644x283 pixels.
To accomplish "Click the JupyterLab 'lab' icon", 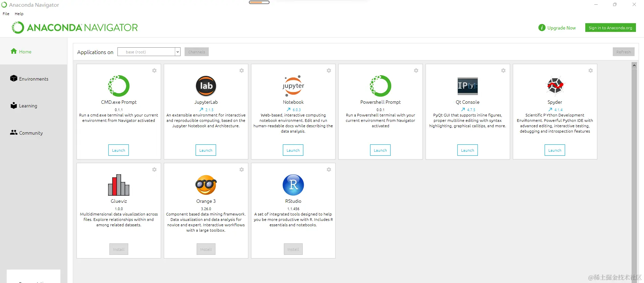I will (x=206, y=86).
